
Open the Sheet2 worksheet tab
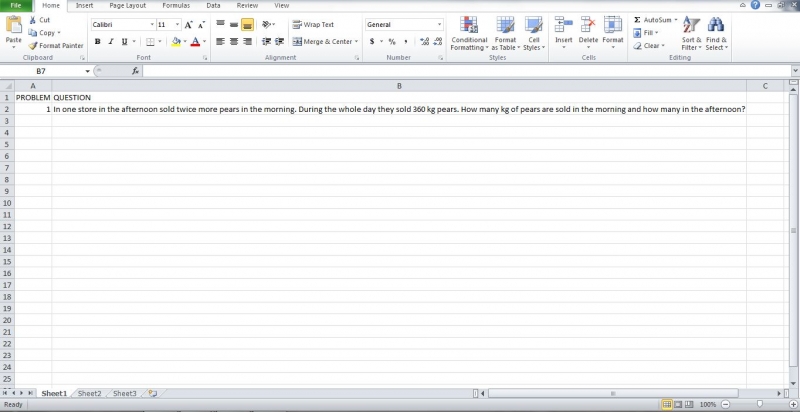[90, 394]
